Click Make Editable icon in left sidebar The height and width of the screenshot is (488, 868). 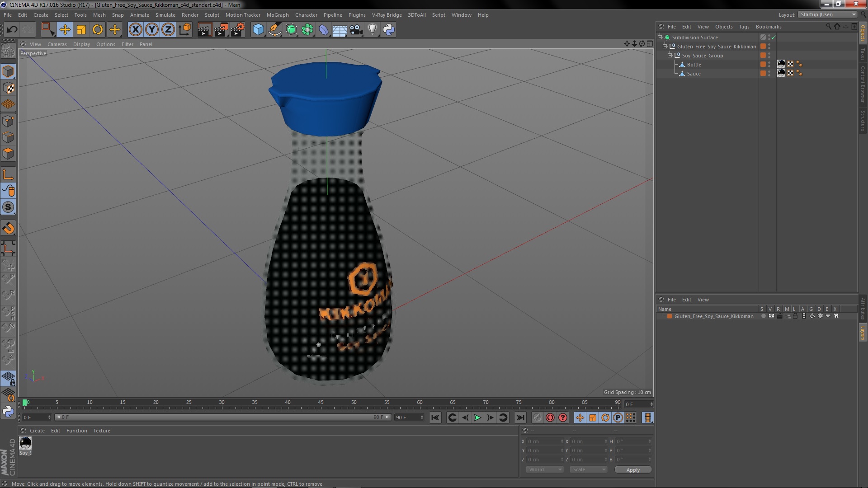(x=8, y=51)
